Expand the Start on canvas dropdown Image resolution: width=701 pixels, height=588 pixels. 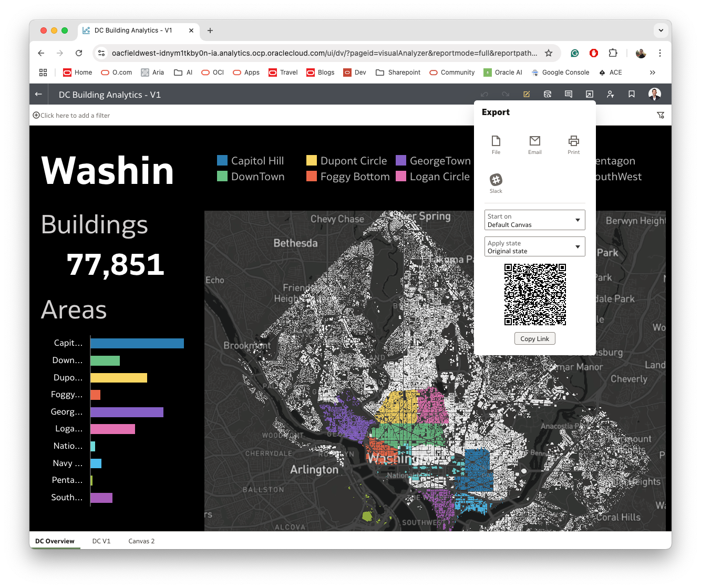pos(535,220)
